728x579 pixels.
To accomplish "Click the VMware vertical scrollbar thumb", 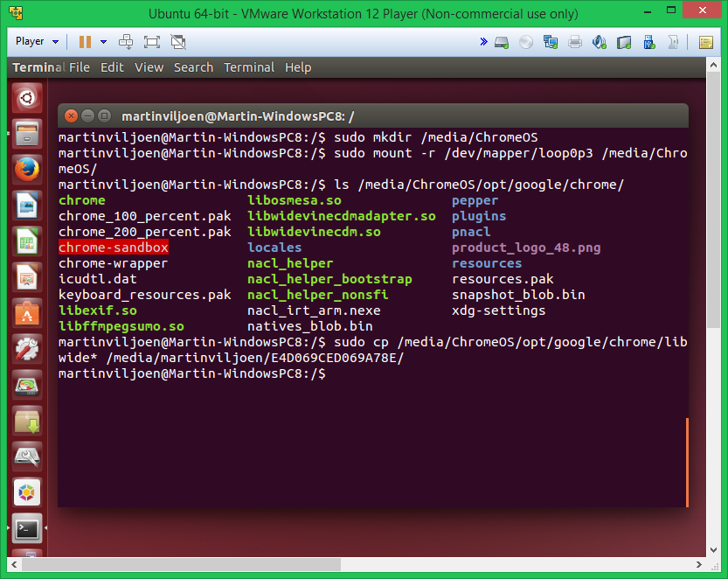I will [x=714, y=199].
